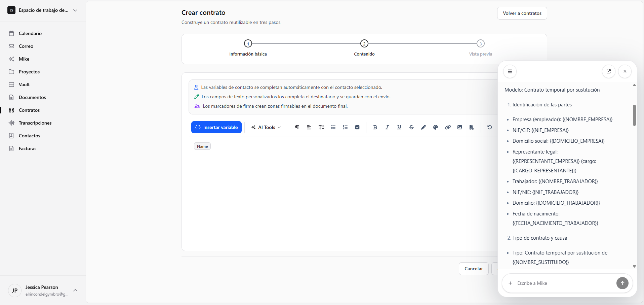Go to the Documentos section in the sidebar
644x305 pixels.
tap(32, 97)
